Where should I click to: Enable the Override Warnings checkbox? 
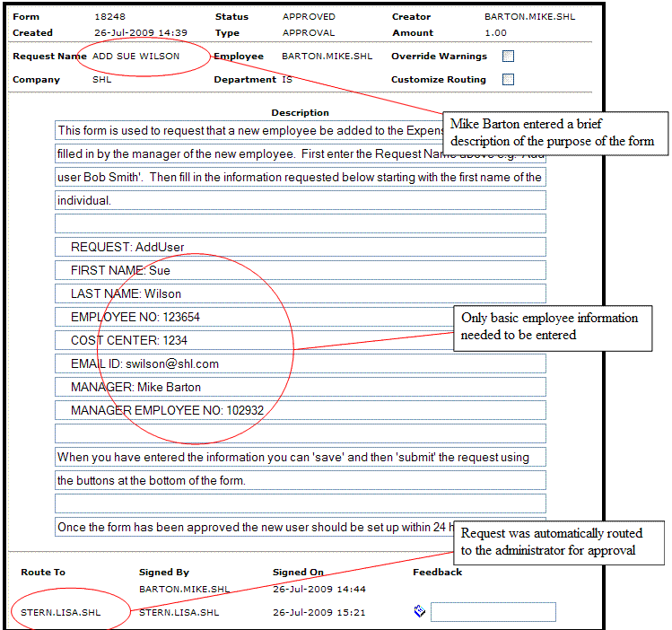click(508, 57)
